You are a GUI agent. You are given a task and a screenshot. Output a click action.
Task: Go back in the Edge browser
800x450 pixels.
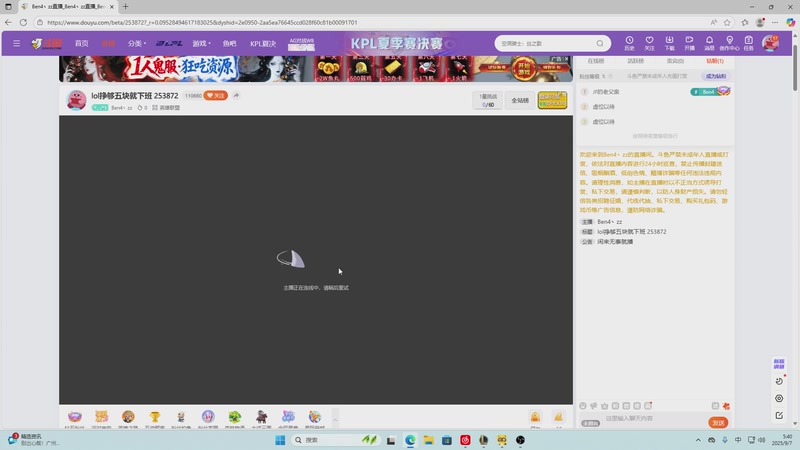(x=8, y=22)
